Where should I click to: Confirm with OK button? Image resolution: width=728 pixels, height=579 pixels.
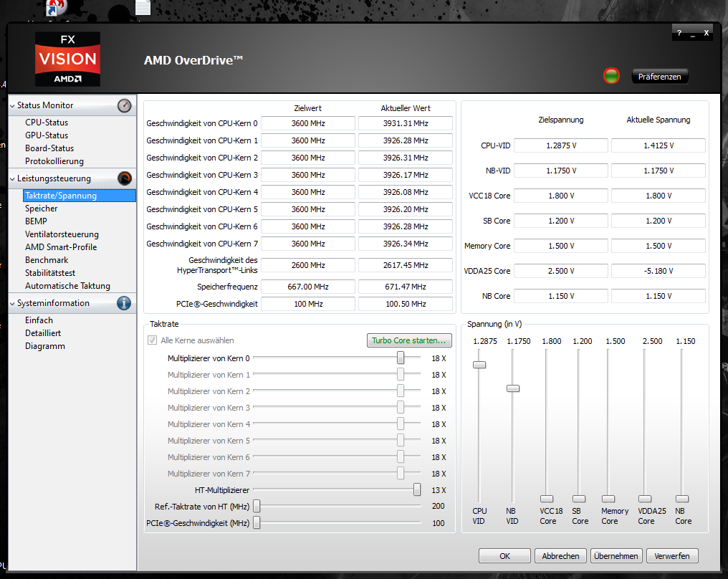[x=504, y=556]
